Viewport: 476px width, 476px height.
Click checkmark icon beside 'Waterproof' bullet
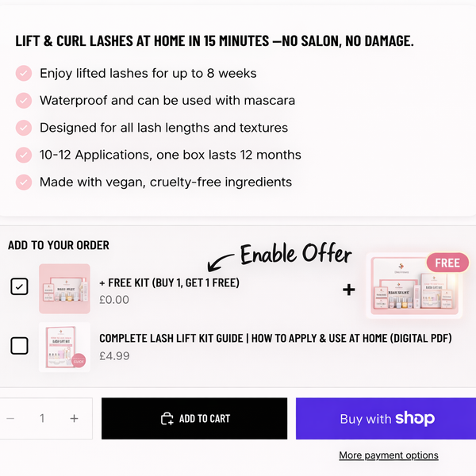24,101
